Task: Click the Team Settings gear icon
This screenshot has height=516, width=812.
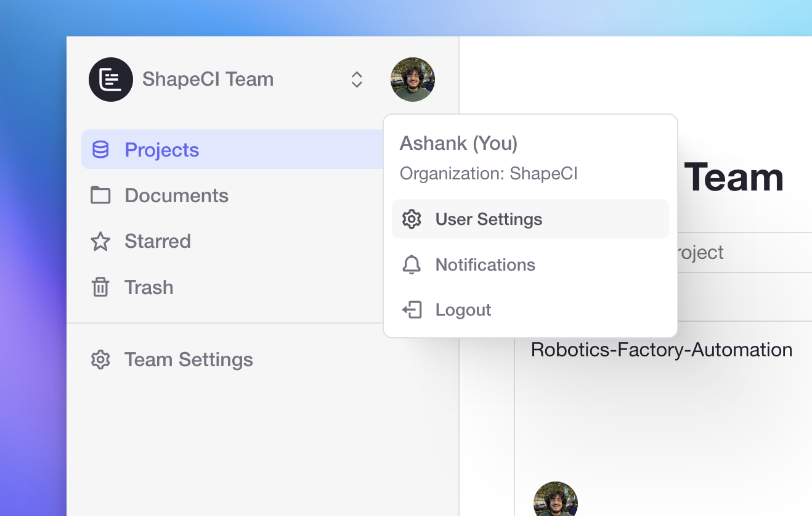Action: pyautogui.click(x=100, y=359)
